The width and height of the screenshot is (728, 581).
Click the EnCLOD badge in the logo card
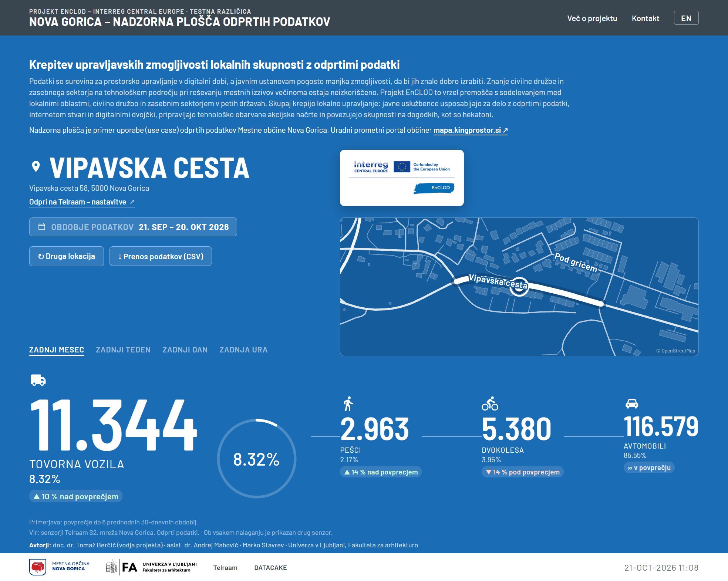pos(434,188)
